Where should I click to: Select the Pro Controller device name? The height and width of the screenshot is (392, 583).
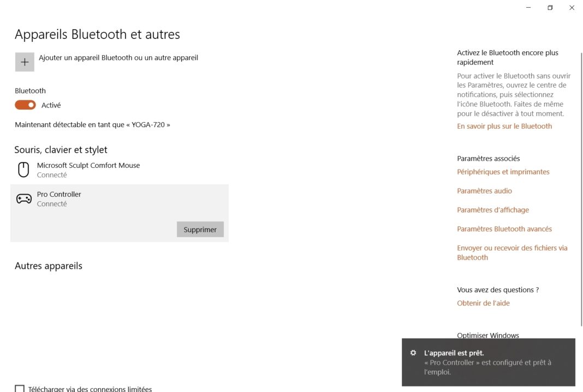pyautogui.click(x=59, y=194)
